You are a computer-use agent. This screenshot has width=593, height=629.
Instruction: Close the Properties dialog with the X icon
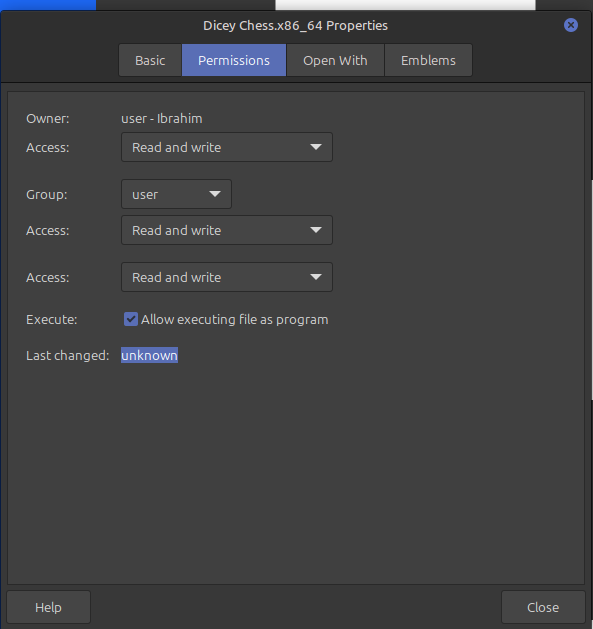coord(571,25)
